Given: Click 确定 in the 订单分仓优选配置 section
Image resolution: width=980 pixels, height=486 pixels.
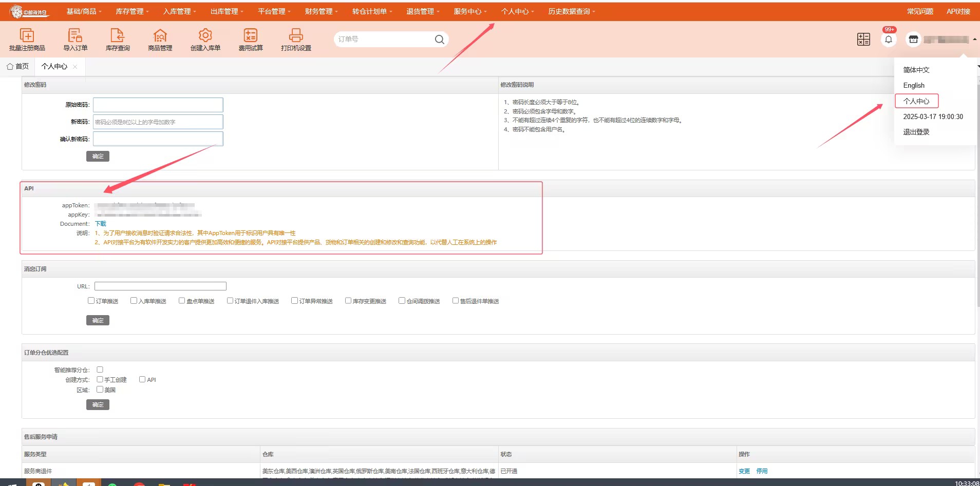Looking at the screenshot, I should point(98,404).
